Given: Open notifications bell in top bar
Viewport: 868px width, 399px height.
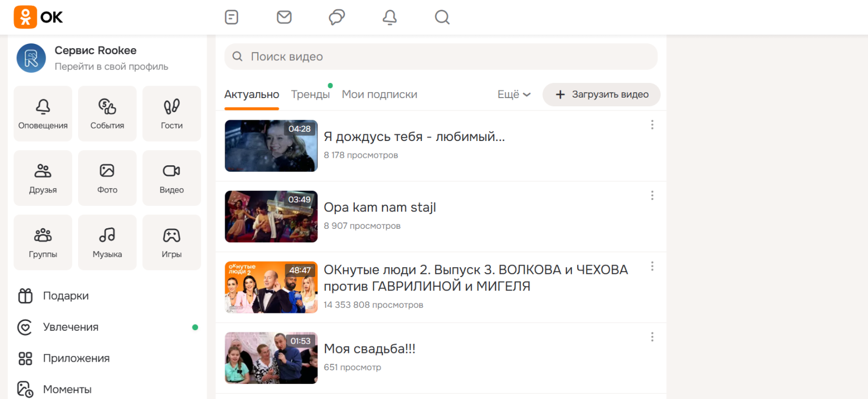Looking at the screenshot, I should (390, 17).
